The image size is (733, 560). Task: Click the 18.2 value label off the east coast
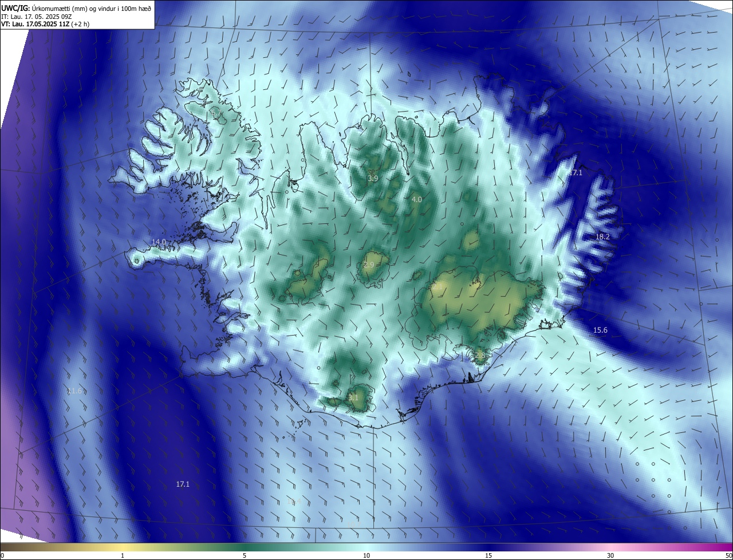pyautogui.click(x=602, y=236)
